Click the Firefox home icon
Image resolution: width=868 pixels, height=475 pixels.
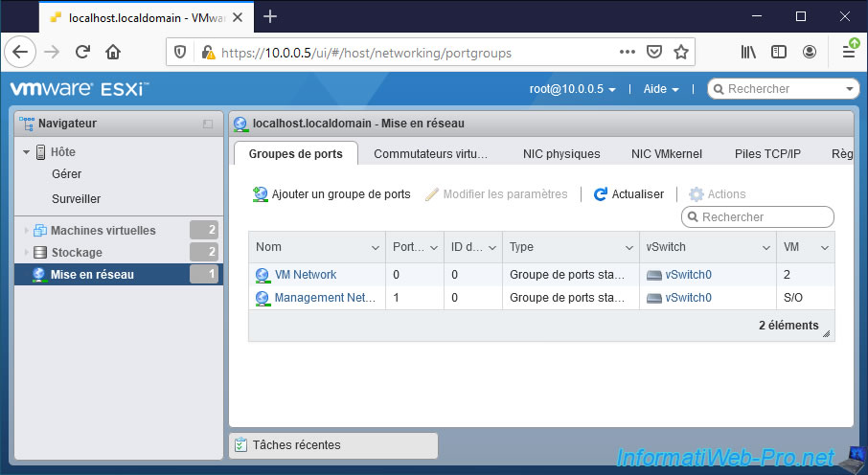113,53
